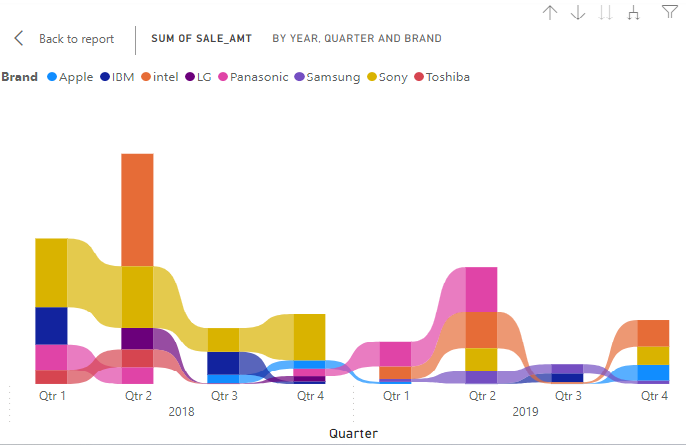Click the 2019 year axis label
Screen dimensions: 686x448
pyautogui.click(x=525, y=412)
